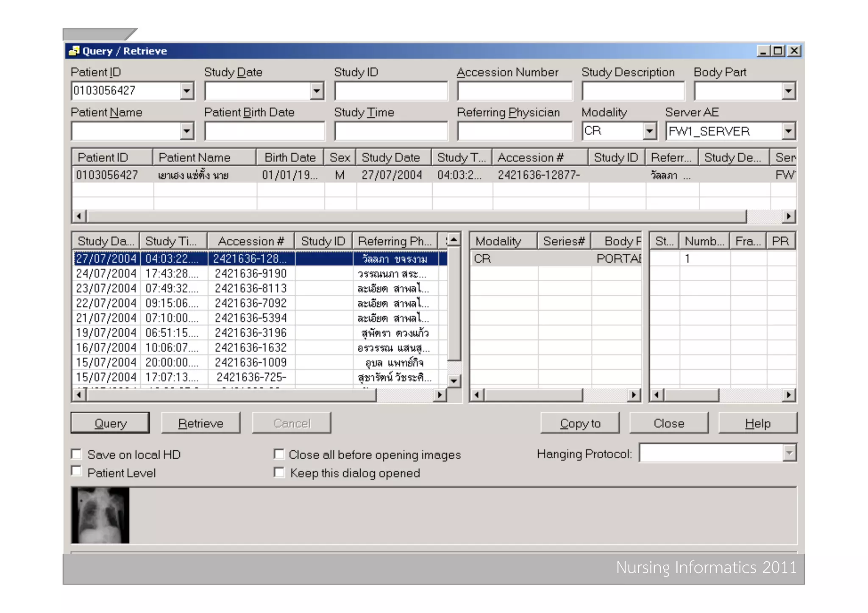Expand Hanging Protocol dropdown

(789, 453)
